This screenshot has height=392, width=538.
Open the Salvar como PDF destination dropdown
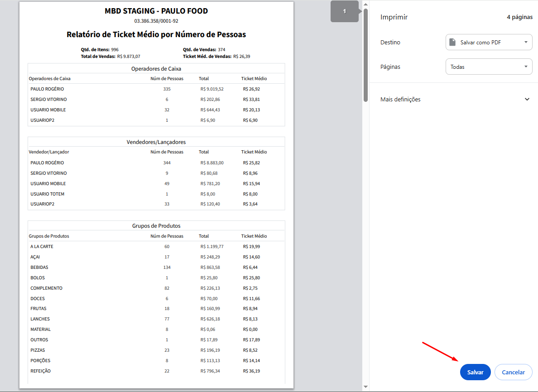[488, 42]
